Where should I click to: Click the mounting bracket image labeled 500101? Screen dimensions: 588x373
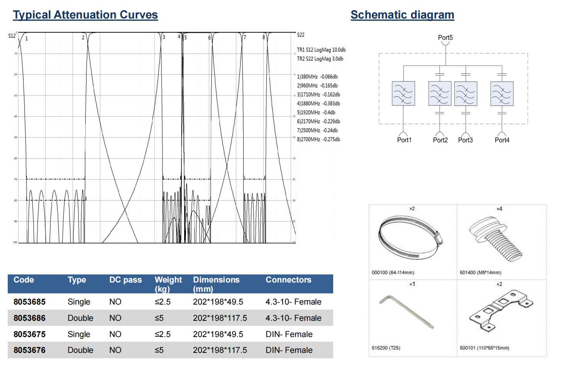pos(501,312)
